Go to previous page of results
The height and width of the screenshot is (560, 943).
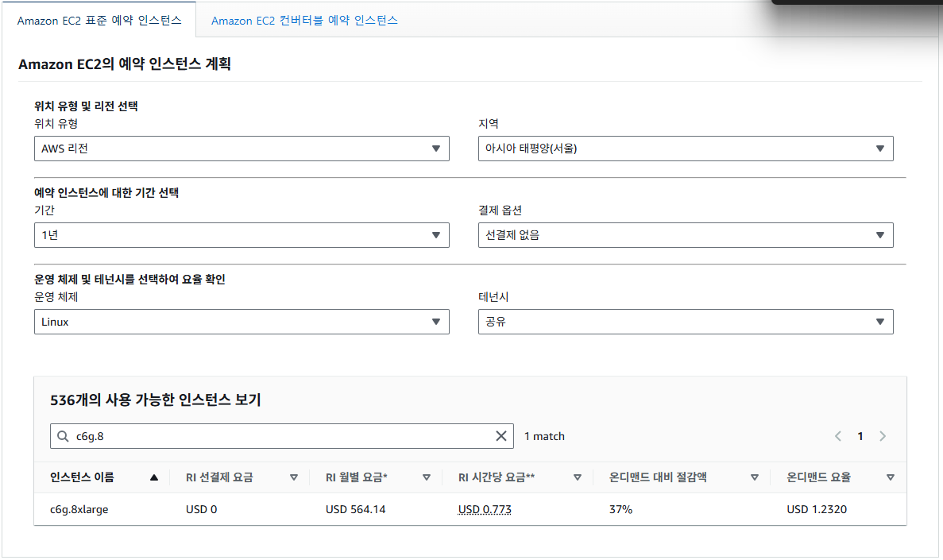point(838,436)
